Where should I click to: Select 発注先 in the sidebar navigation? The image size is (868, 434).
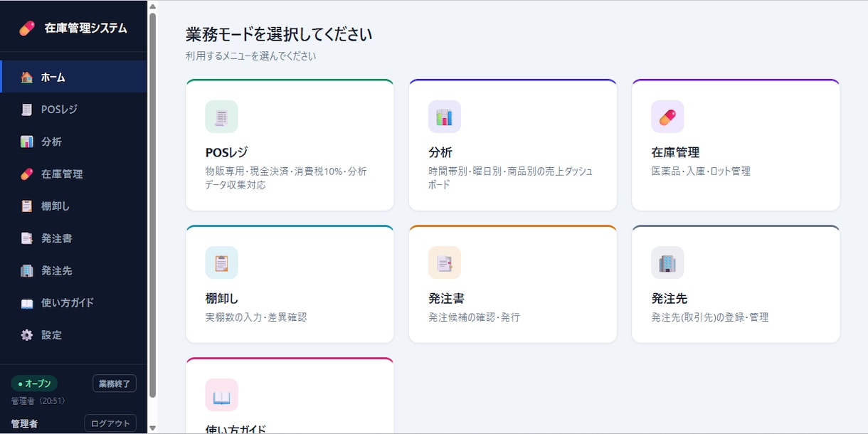pyautogui.click(x=74, y=270)
